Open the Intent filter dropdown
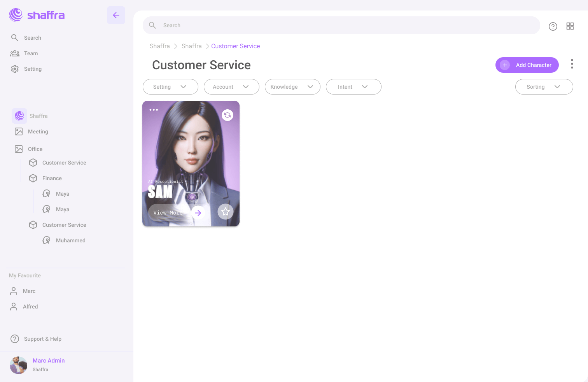This screenshot has height=382, width=588. click(x=353, y=87)
